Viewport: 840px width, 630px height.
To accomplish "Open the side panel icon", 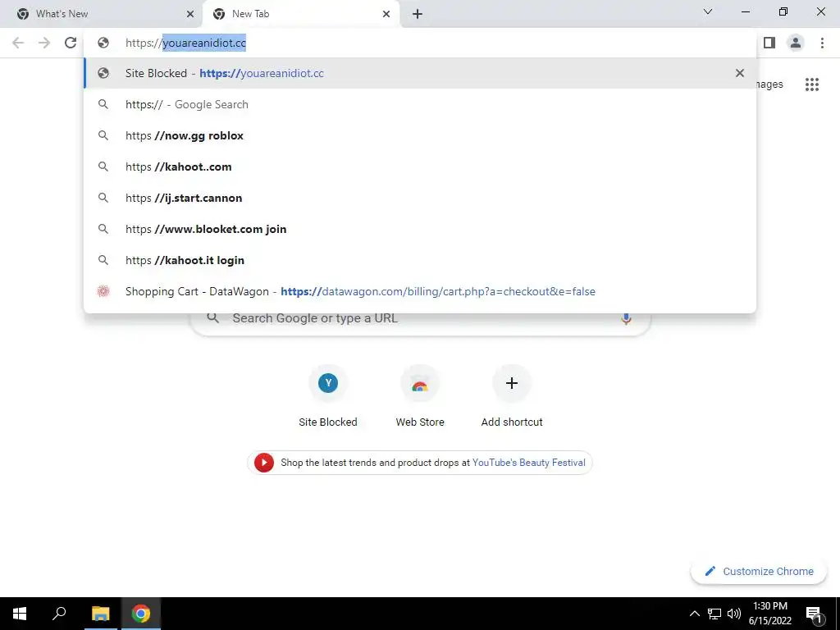I will click(x=769, y=43).
